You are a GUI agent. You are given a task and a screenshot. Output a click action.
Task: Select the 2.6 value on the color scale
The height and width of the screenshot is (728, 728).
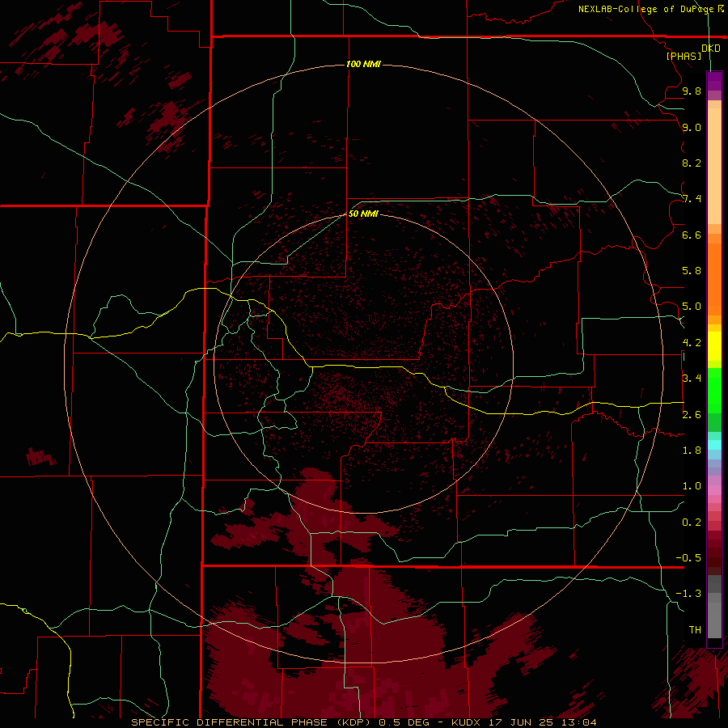[x=692, y=415]
